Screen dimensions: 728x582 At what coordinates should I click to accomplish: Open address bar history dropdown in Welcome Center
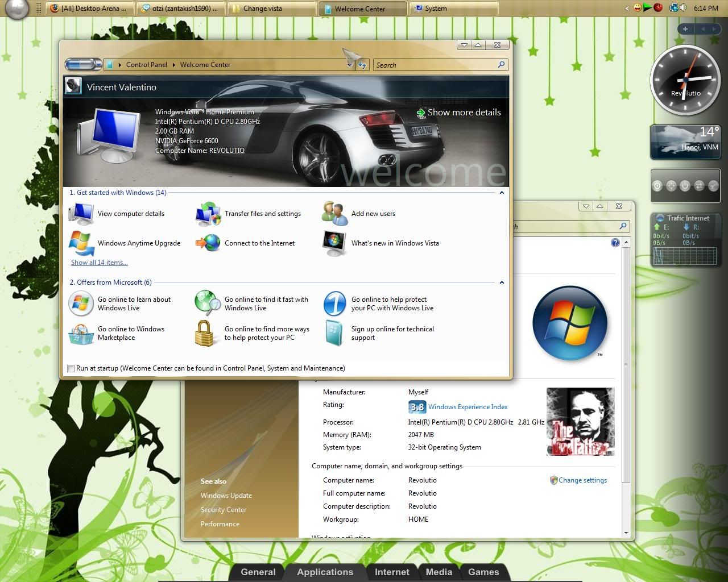coord(350,65)
